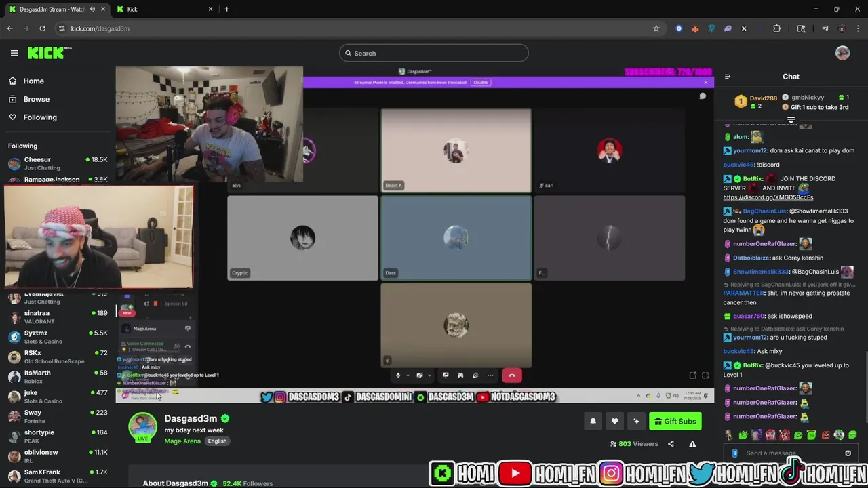
Task: Click the Dasgasd3m channel avatar
Action: 142,427
